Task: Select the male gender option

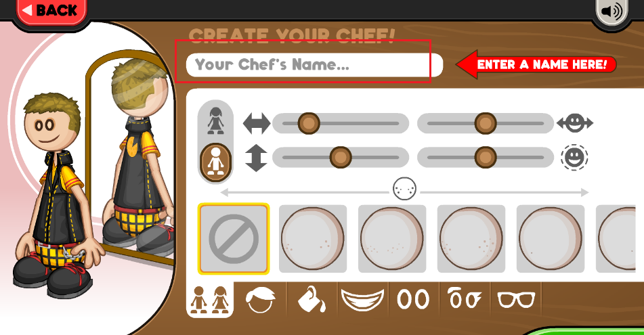Action: tap(215, 162)
